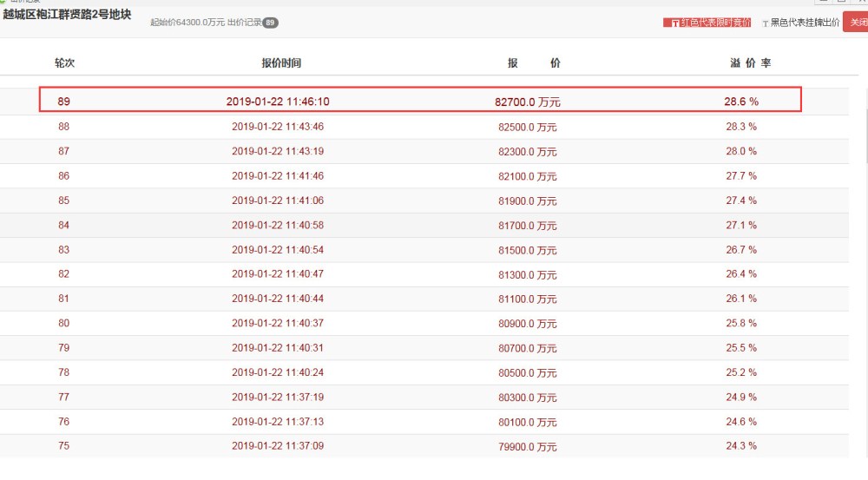868x480 pixels.
Task: Click the title 越城区袍江群贤路2号地块
Action: coord(67,15)
